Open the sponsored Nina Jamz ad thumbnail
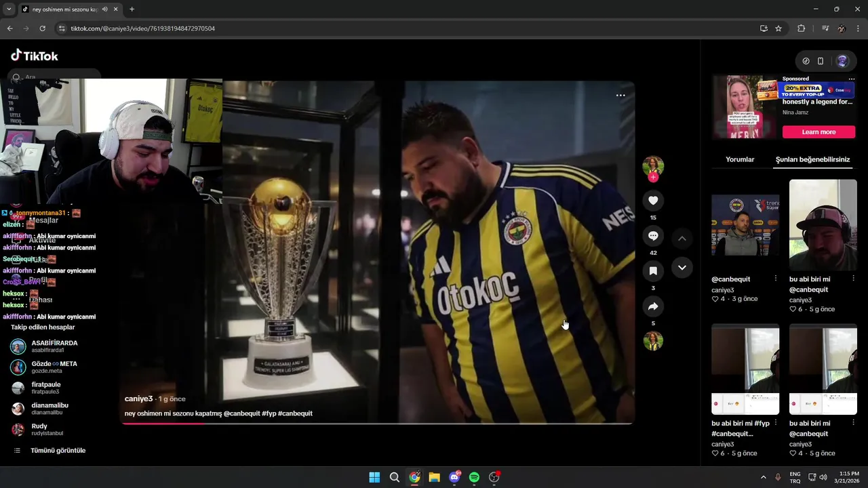 coord(745,107)
